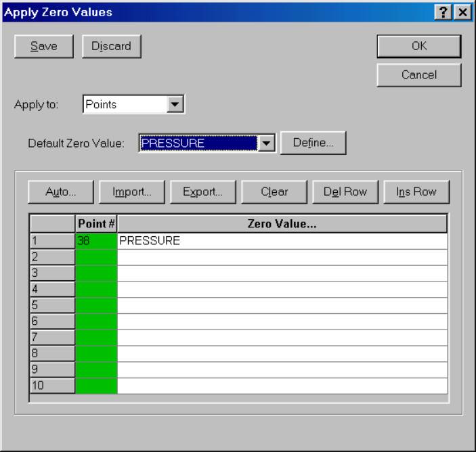476x452 pixels.
Task: Select the PRESSURE combo box field
Action: click(198, 143)
